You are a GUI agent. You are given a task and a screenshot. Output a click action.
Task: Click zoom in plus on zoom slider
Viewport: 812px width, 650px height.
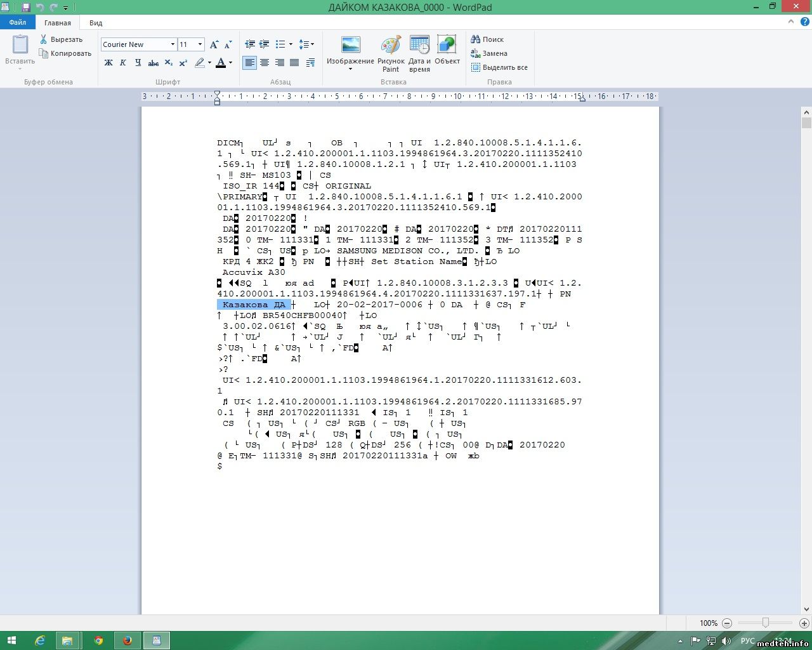[x=804, y=623]
